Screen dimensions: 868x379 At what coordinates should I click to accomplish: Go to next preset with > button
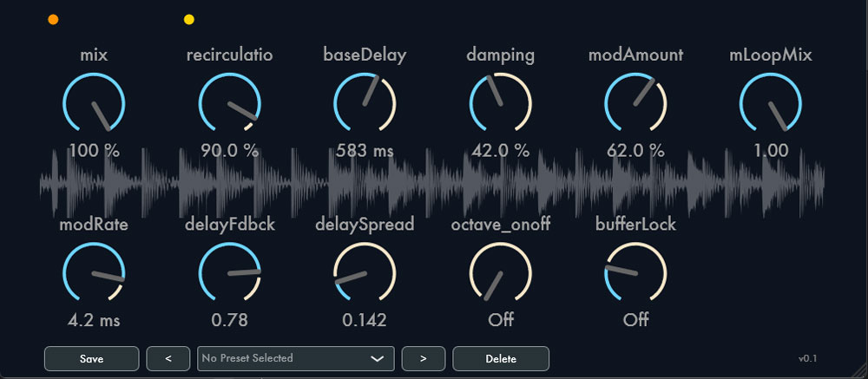[424, 358]
